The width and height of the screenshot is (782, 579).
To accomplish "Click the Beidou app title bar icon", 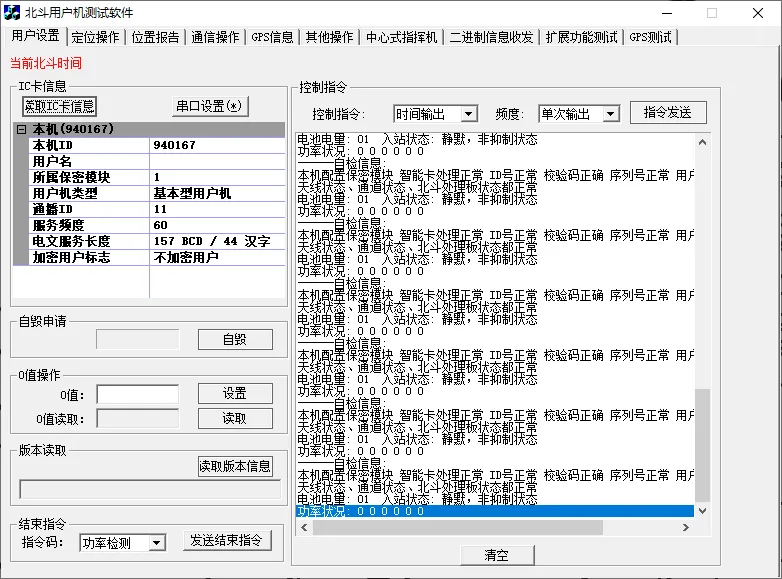I will (12, 12).
